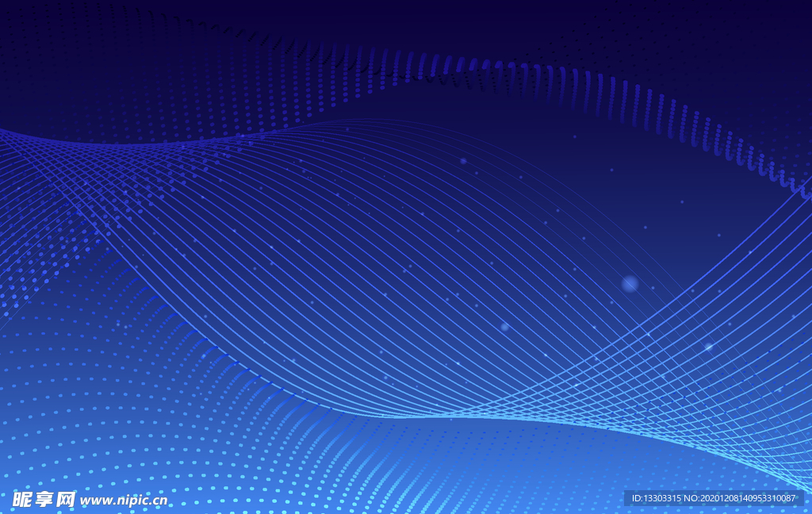Click the small glowing orb below center

[504, 326]
